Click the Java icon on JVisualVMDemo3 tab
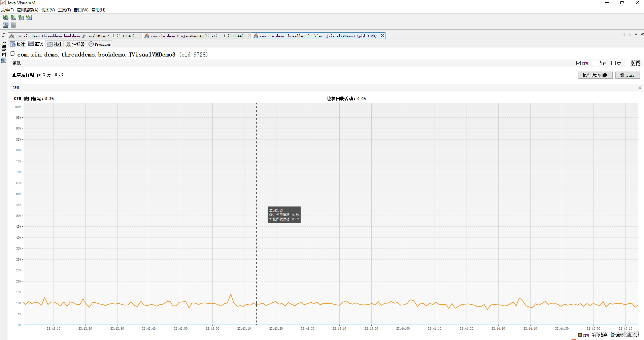This screenshot has width=644, height=340. (x=256, y=36)
